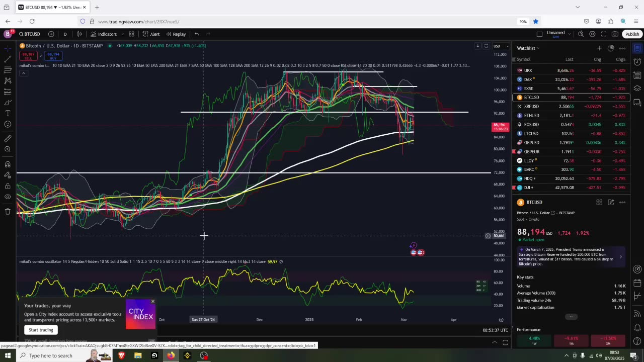Open the patterns drawing tool group
The width and height of the screenshot is (644, 362).
(x=8, y=80)
